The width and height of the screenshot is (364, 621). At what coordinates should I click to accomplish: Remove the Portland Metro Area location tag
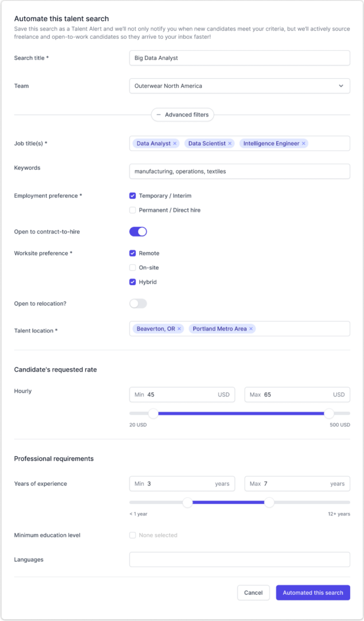point(251,329)
